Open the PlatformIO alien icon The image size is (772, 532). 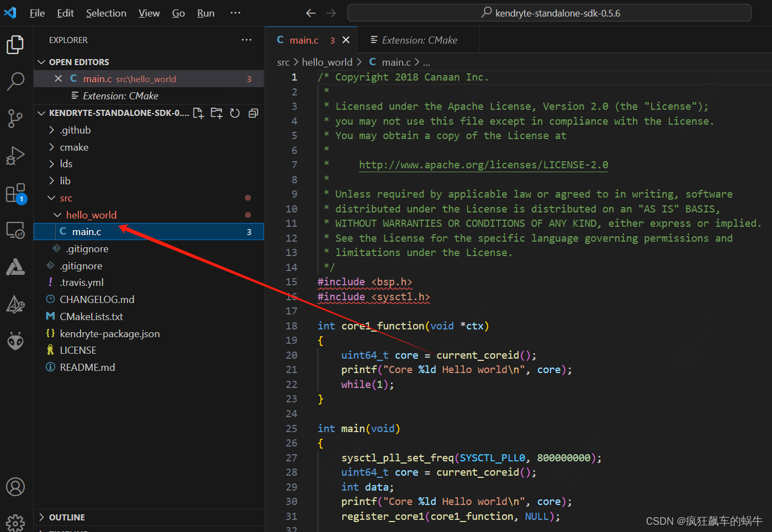click(15, 342)
